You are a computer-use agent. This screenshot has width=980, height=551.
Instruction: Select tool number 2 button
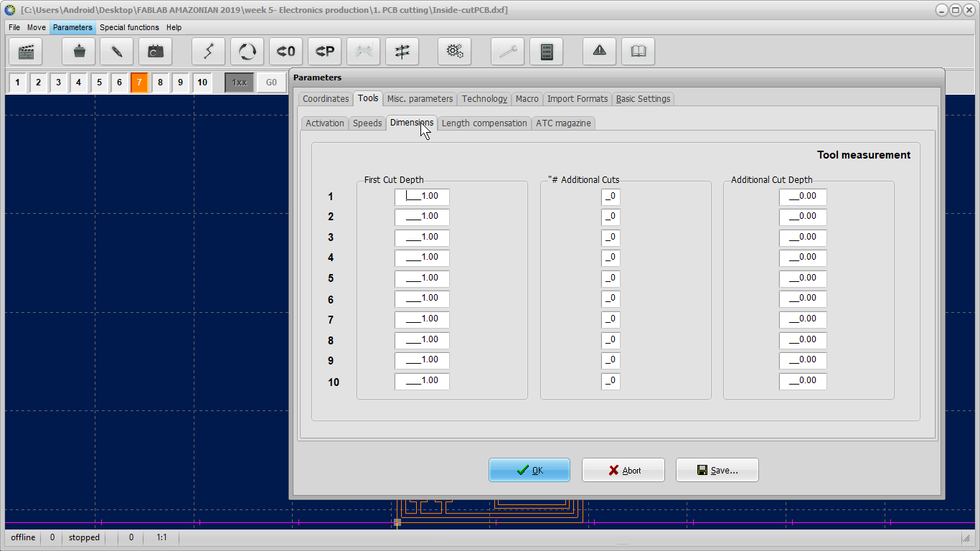tap(38, 83)
